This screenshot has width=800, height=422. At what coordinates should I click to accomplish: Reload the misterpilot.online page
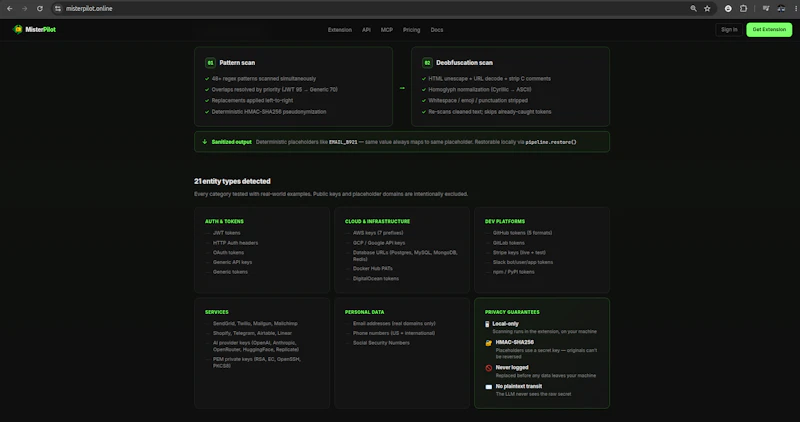40,9
